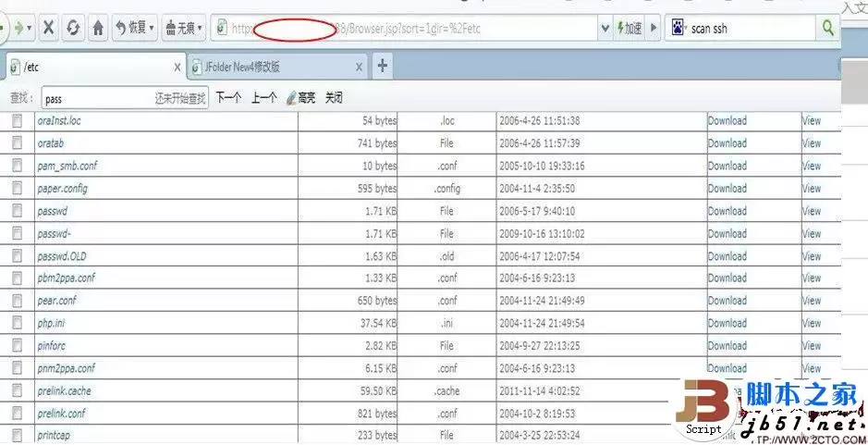868x445 pixels.
Task: Check the passwd file checkbox
Action: pyautogui.click(x=17, y=211)
